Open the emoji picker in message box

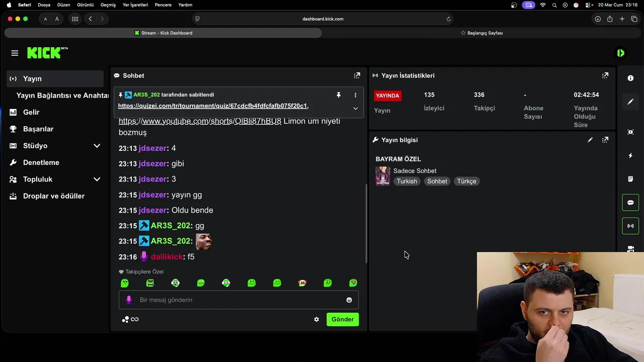[x=349, y=300]
